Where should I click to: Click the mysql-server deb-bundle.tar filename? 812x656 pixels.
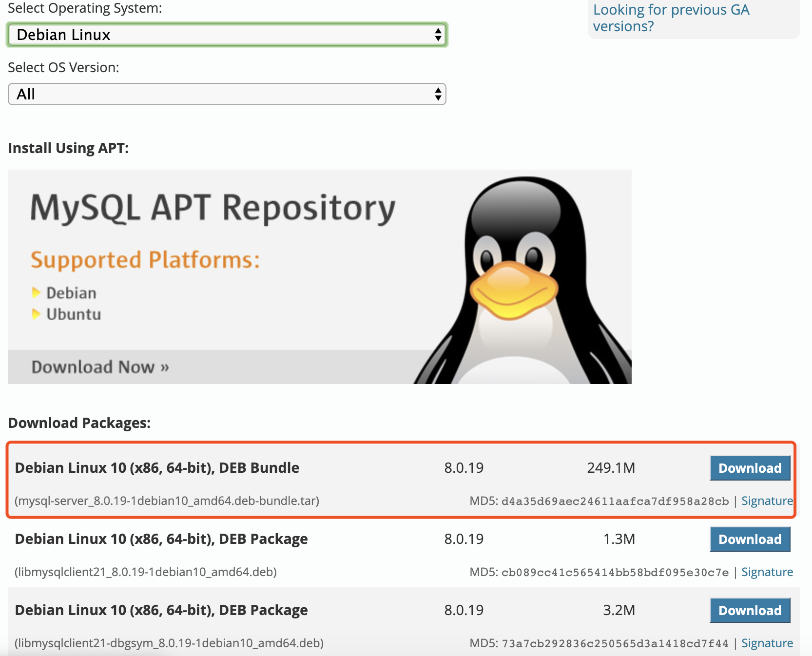[167, 501]
